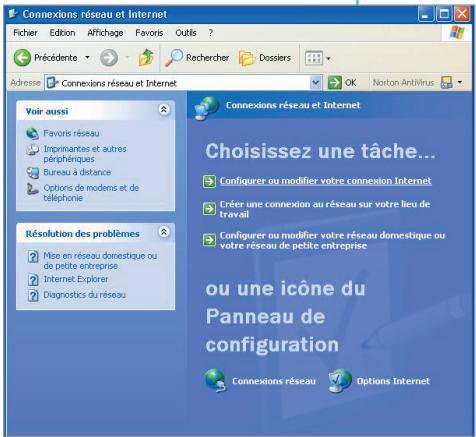The width and height of the screenshot is (476, 437).
Task: Click help icon beside Internet Explorer
Action: (x=33, y=279)
